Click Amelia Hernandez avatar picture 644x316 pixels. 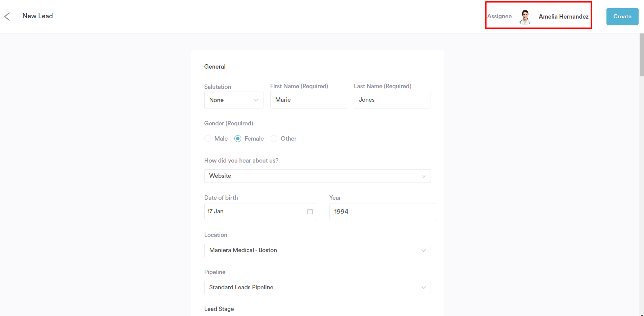pos(525,17)
